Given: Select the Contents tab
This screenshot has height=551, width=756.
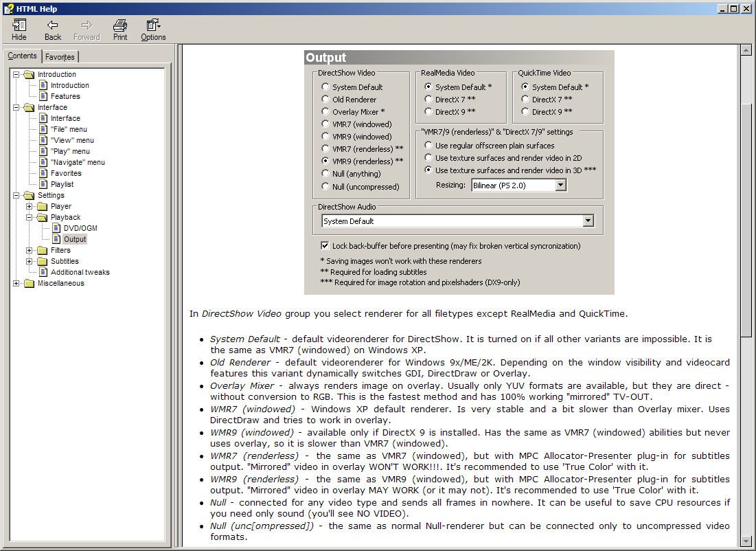Looking at the screenshot, I should (x=23, y=56).
